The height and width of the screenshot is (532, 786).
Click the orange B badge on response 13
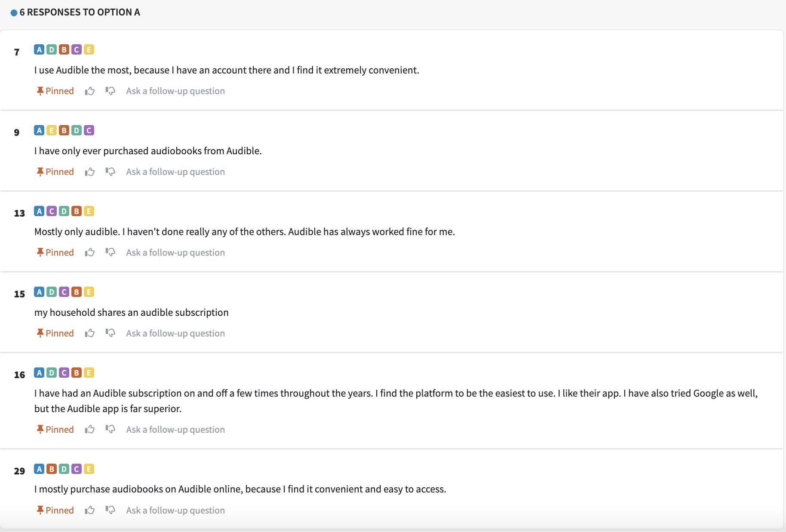(x=77, y=211)
